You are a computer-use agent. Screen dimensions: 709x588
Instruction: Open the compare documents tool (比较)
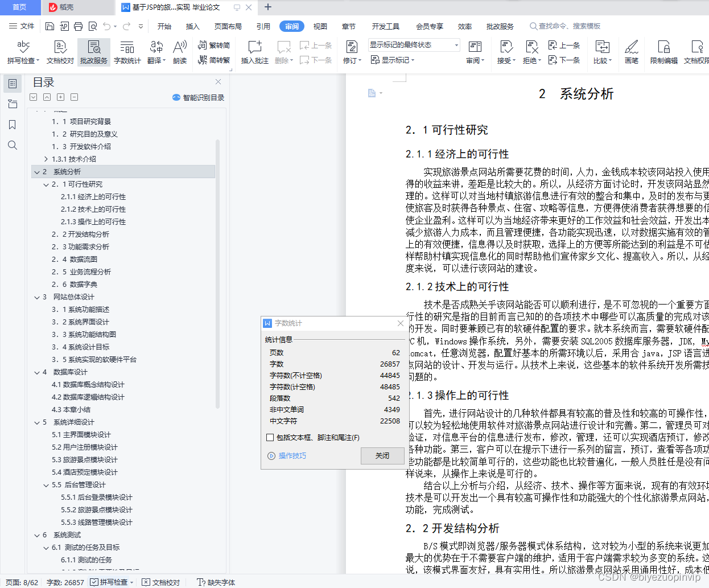(602, 52)
